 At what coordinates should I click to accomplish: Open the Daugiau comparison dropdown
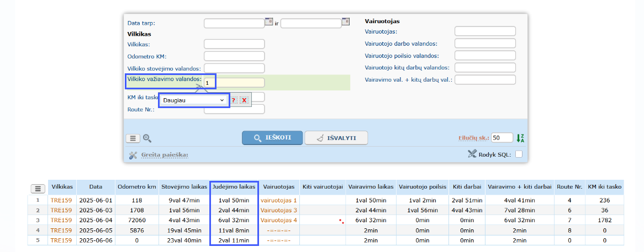pos(194,100)
